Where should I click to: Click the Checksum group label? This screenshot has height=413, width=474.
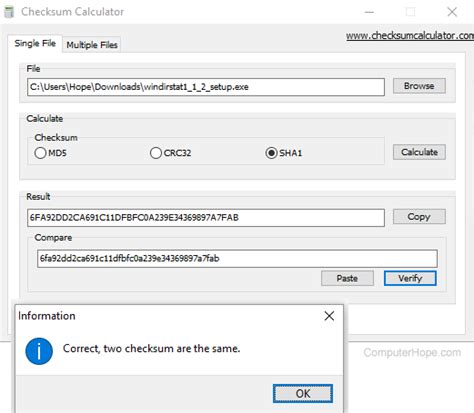[x=56, y=137]
